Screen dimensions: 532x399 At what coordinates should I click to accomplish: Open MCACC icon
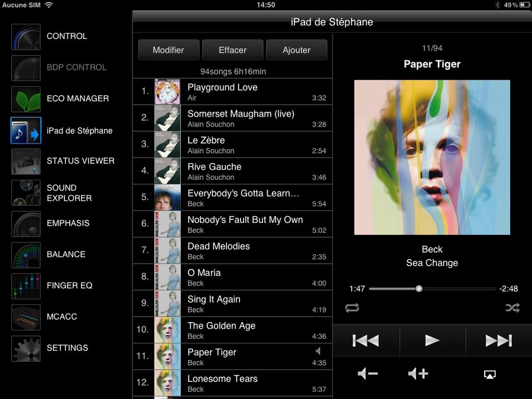(x=26, y=317)
